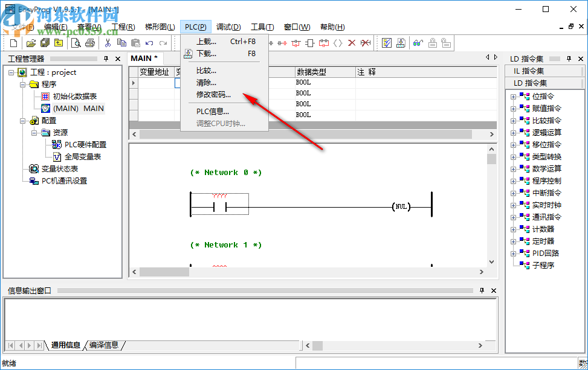Choose 上载... from the PLC menu
Viewport: 588px width, 370px height.
pyautogui.click(x=224, y=42)
